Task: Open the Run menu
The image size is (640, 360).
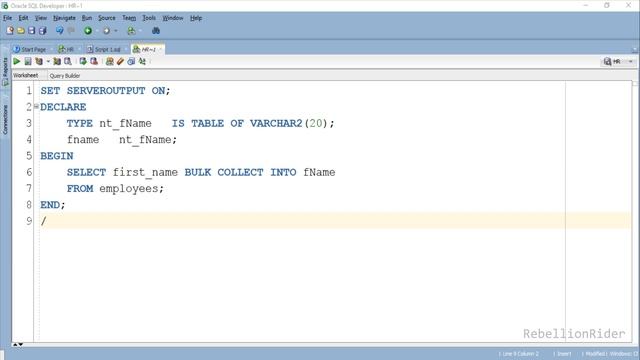Action: pos(87,18)
